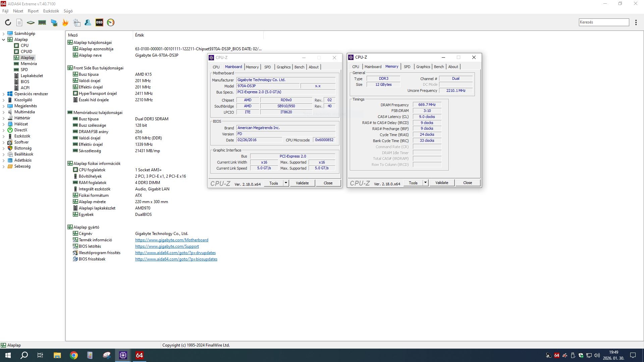Select the Bench tab in Mainboard CPU-Z window
Image resolution: width=644 pixels, height=362 pixels.
299,67
